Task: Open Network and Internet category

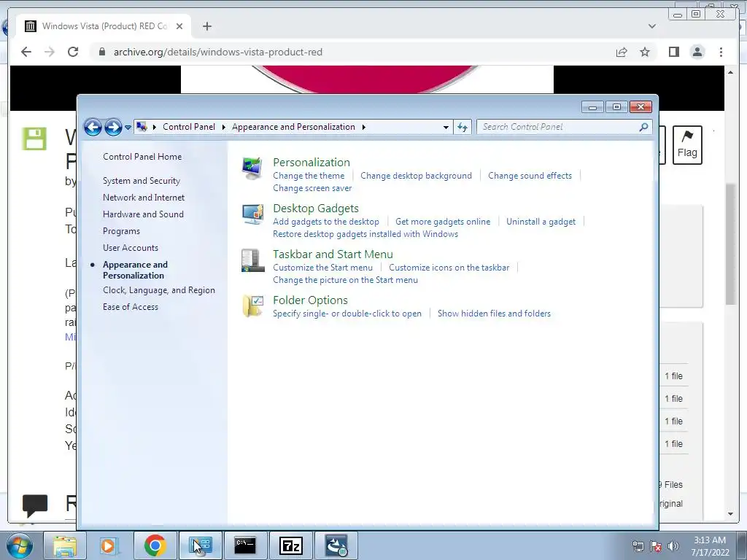Action: click(144, 198)
